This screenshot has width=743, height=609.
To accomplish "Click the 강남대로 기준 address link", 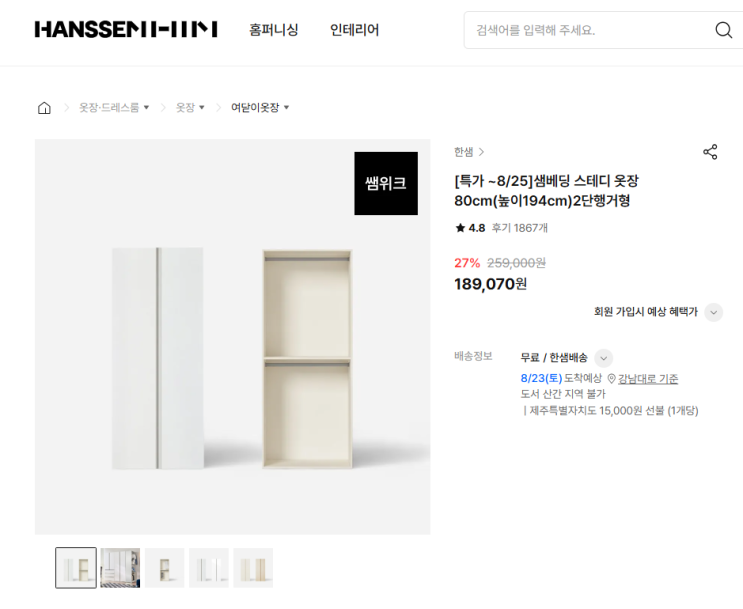I will click(x=648, y=379).
